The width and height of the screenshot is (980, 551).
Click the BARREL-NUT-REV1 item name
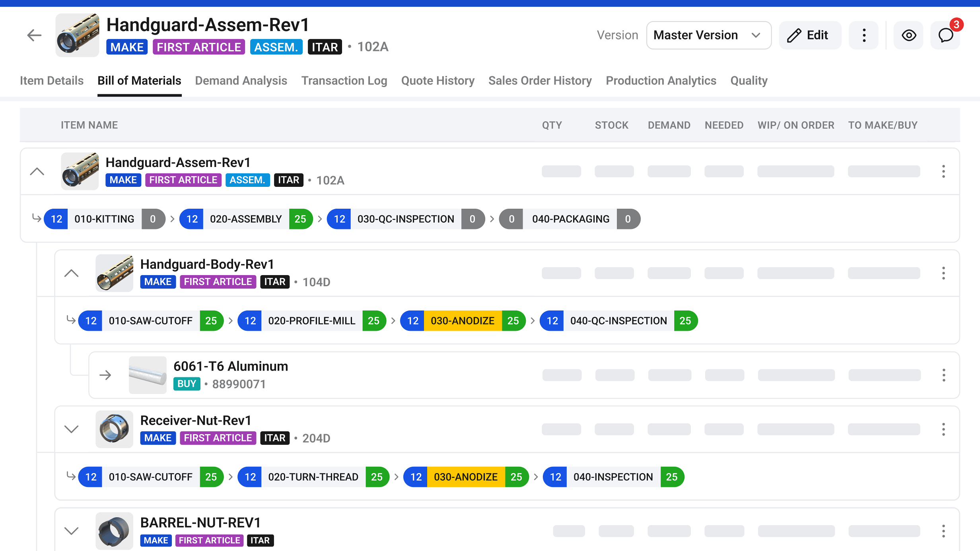pyautogui.click(x=200, y=523)
